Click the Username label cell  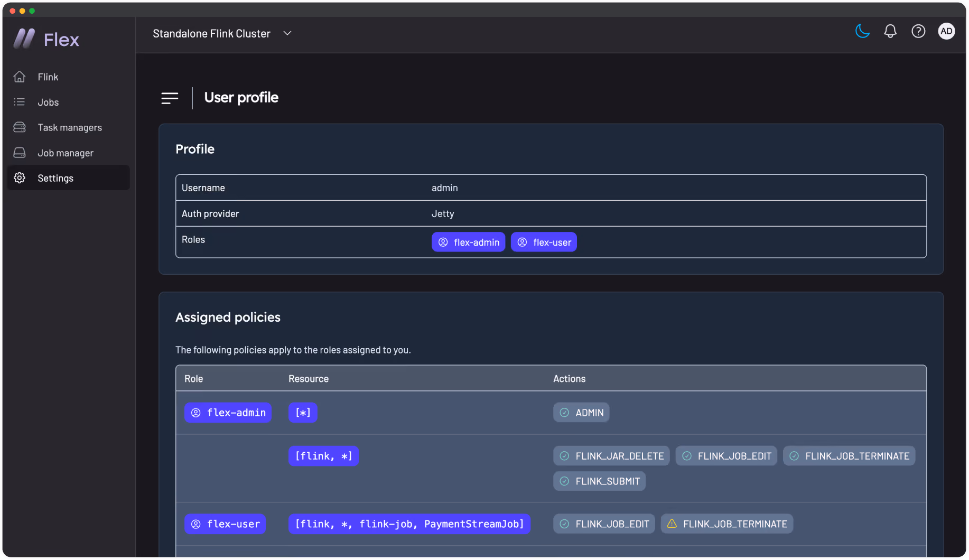(203, 188)
